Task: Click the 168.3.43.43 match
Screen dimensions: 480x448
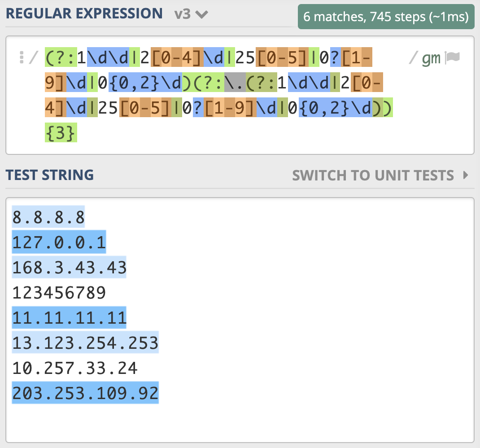Action: pyautogui.click(x=69, y=268)
